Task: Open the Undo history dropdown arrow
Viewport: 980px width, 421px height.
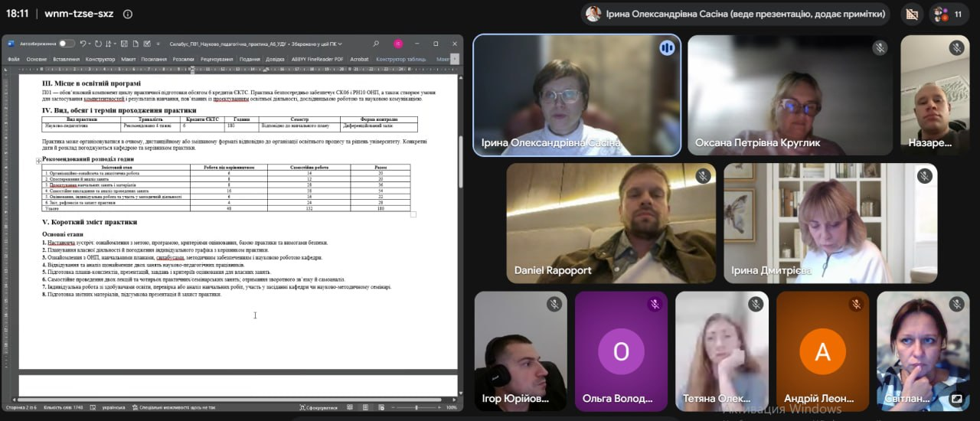Action: [90, 44]
